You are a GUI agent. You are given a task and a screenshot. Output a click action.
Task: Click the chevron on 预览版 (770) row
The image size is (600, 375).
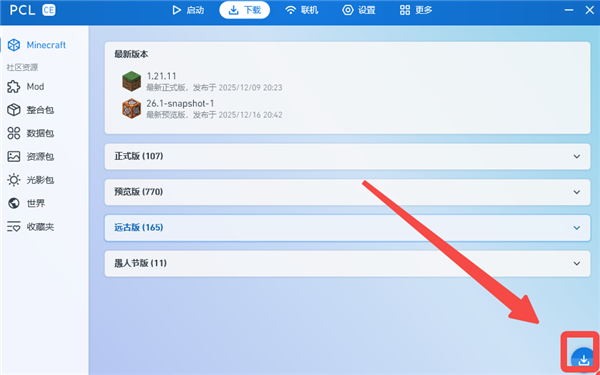click(x=577, y=192)
